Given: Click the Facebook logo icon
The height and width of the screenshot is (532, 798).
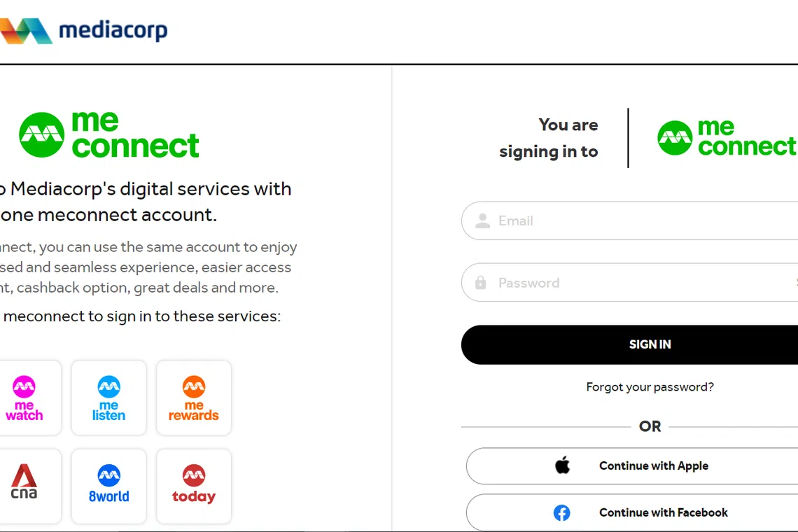Looking at the screenshot, I should point(561,513).
